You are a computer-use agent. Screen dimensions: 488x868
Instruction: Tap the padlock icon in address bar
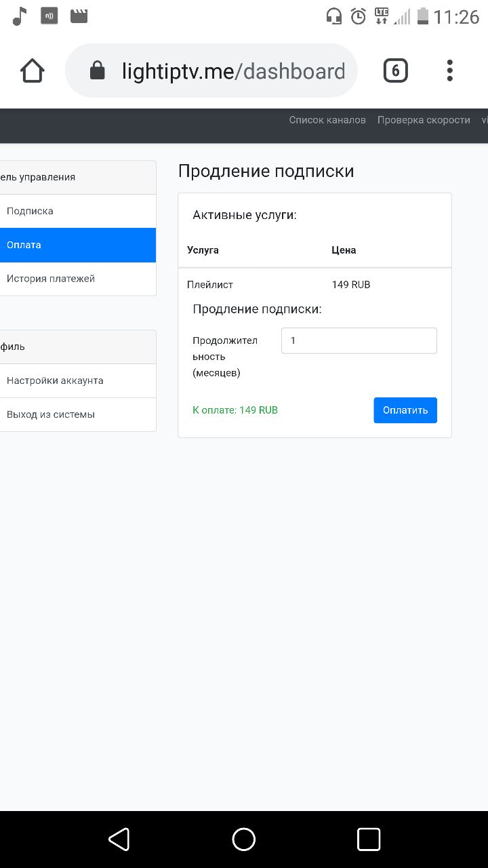pyautogui.click(x=98, y=71)
